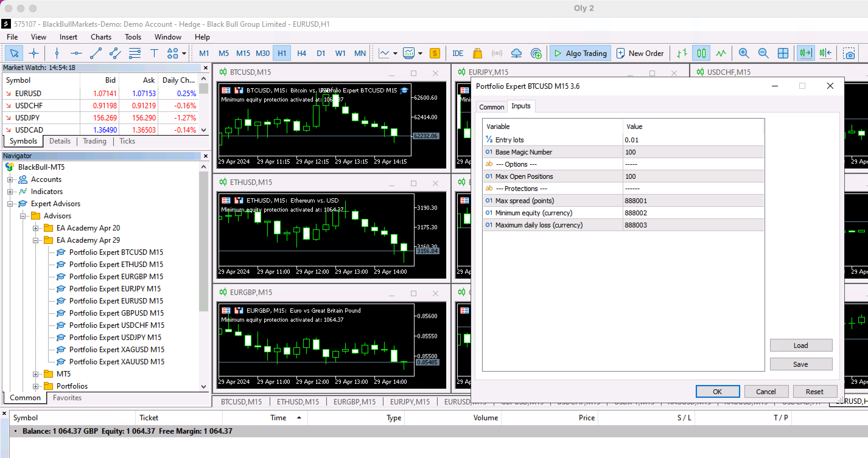The width and height of the screenshot is (868, 458).
Task: Load an input set file
Action: (801, 345)
